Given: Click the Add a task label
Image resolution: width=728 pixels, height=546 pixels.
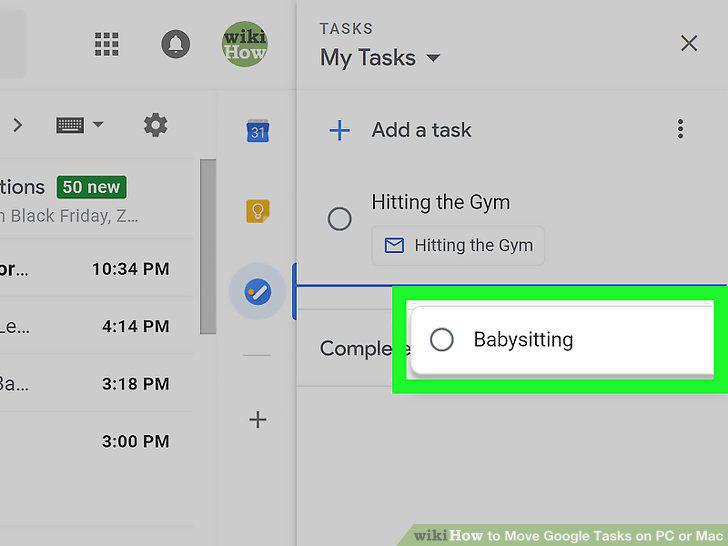Looking at the screenshot, I should pyautogui.click(x=421, y=130).
